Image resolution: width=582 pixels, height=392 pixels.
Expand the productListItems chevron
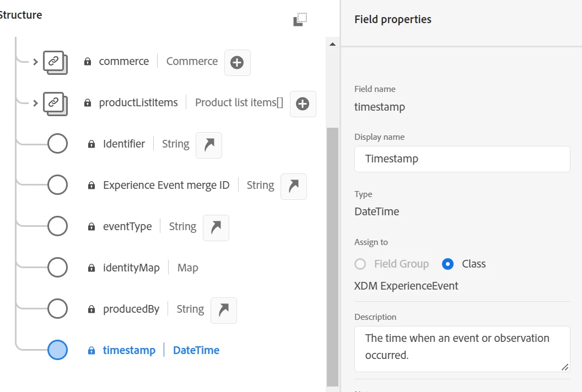(35, 103)
